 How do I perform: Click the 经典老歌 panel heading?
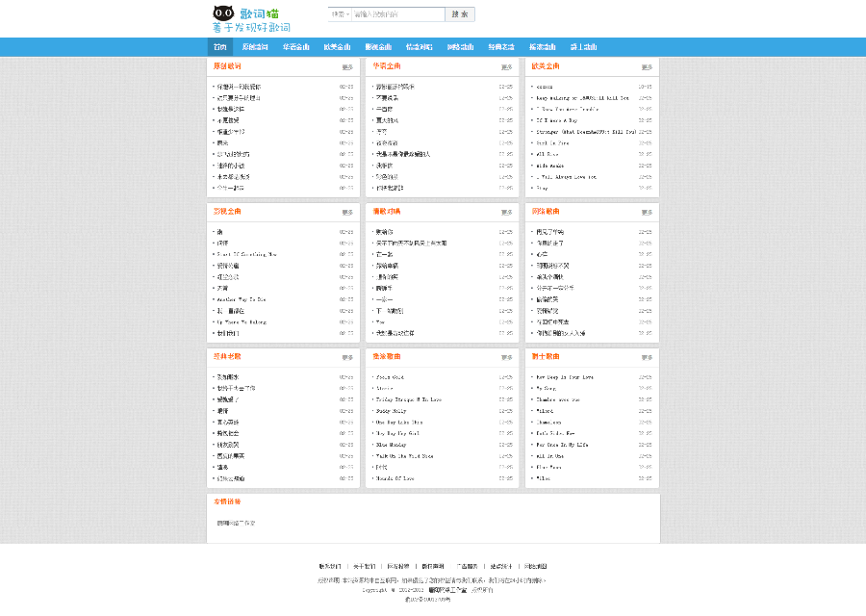[227, 356]
